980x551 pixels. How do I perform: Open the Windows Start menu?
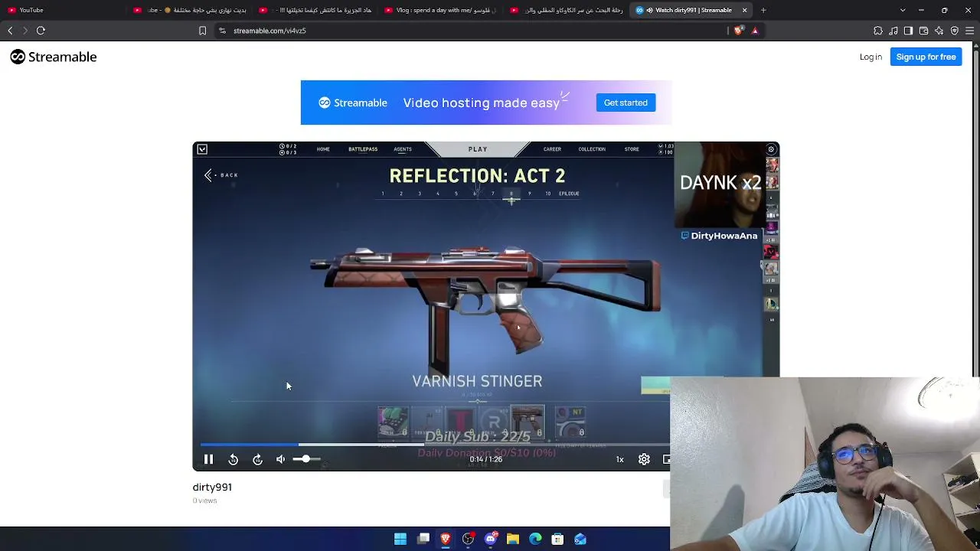pyautogui.click(x=400, y=540)
